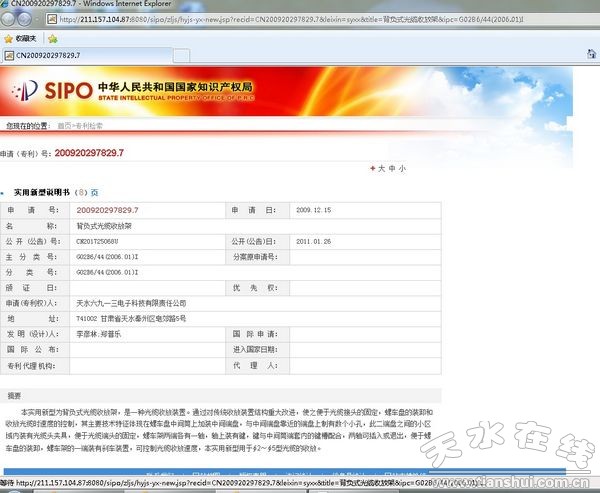Click the 摘要 abstract section header
Screen dimensions: 600x493
pyautogui.click(x=14, y=394)
